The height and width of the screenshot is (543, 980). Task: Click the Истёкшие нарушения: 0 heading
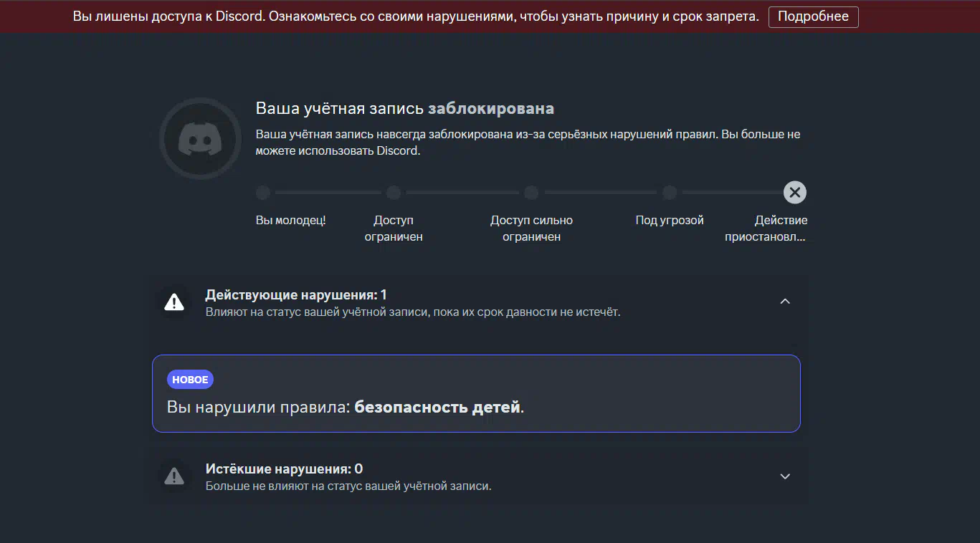[284, 469]
